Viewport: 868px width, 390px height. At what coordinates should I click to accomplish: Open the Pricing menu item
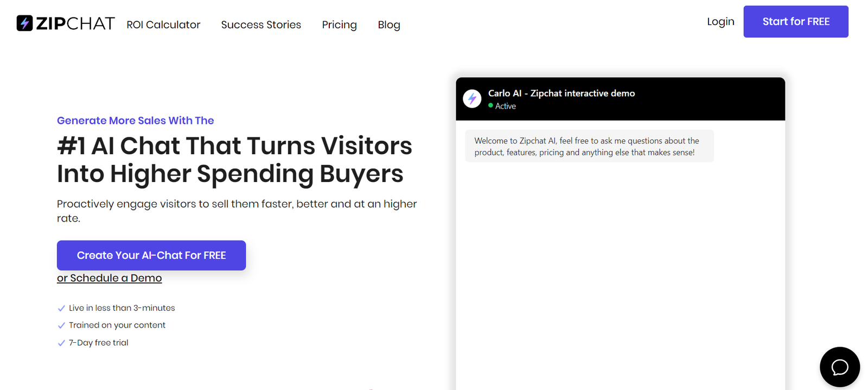339,24
